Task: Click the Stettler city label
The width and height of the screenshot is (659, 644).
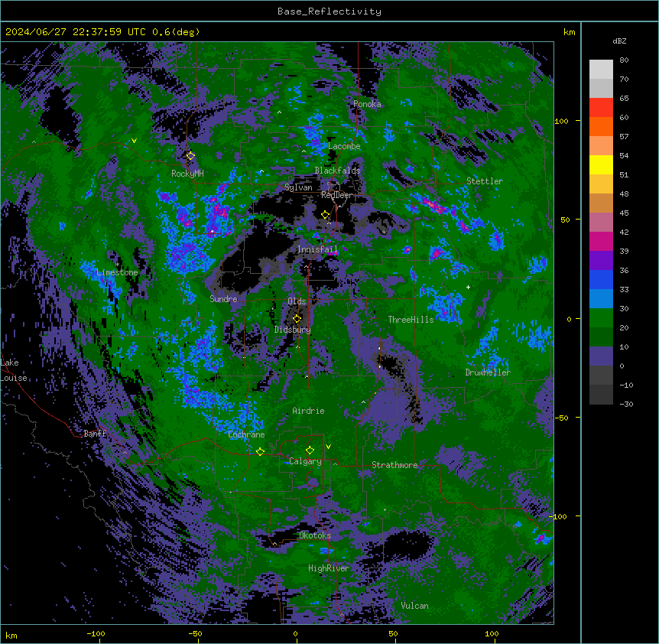Action: point(485,181)
